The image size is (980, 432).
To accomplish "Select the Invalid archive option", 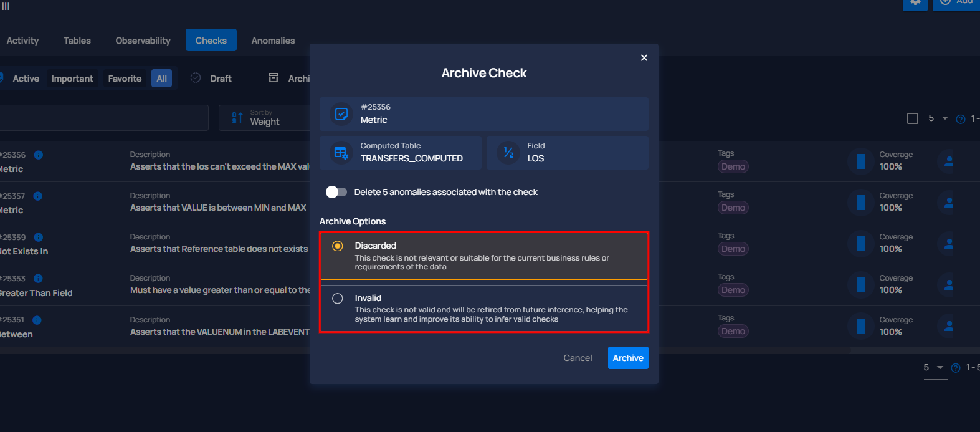I will click(x=484, y=309).
